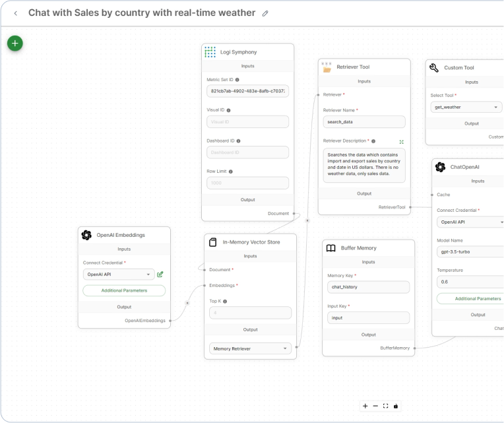Click the Retriever Description text area
Viewport: 504px width, 423px height.
[364, 165]
